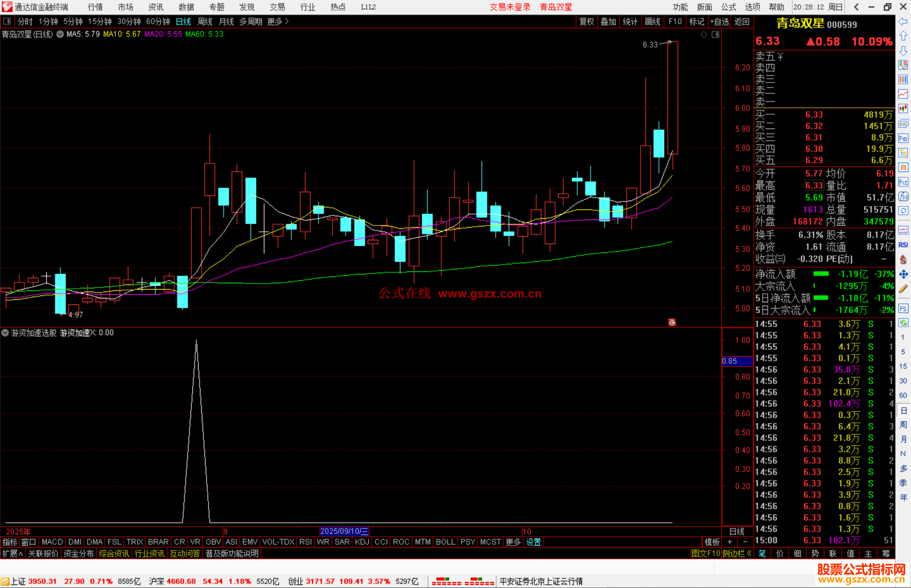The height and width of the screenshot is (588, 911).
Task: Click the +自选 add-to-watchlist button
Action: 719,21
